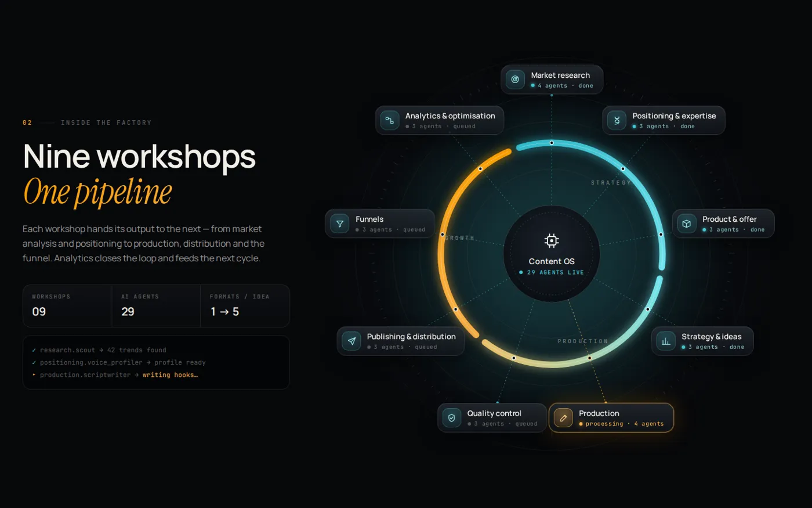Select the Quality control shield icon
812x508 pixels.
click(452, 417)
